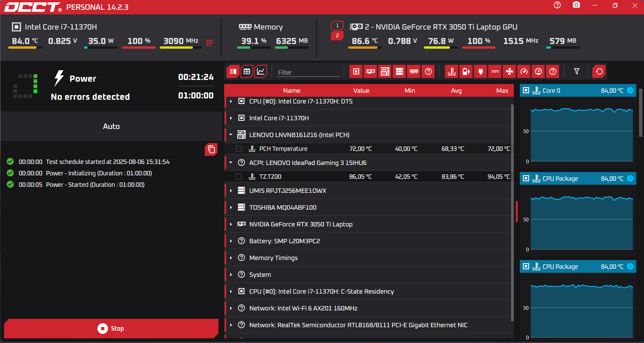The height and width of the screenshot is (343, 644).
Task: Expand the Intel Core i7-11370H sensor row
Action: tap(231, 118)
